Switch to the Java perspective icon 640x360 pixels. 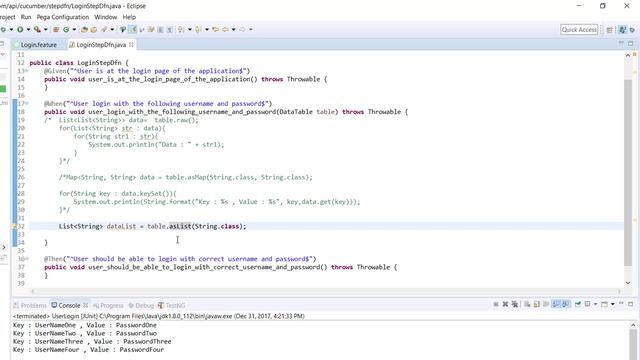(622, 30)
